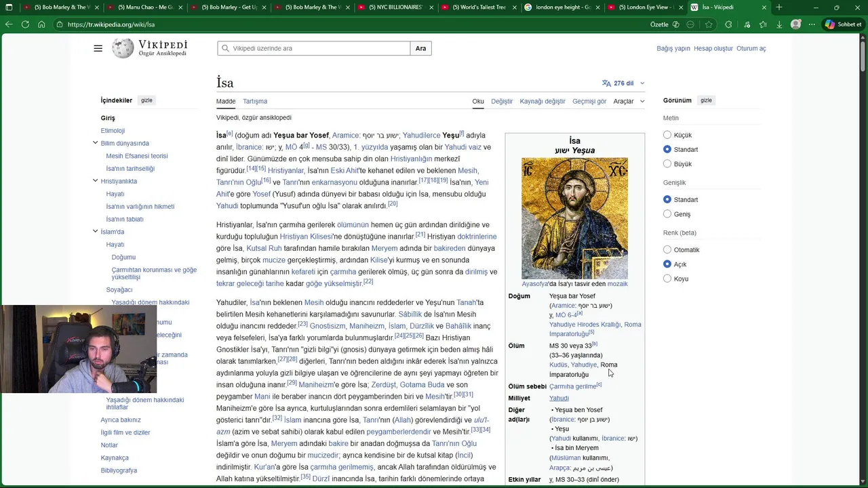The height and width of the screenshot is (488, 868).
Task: Open the tab actions menu icon
Action: tap(8, 7)
